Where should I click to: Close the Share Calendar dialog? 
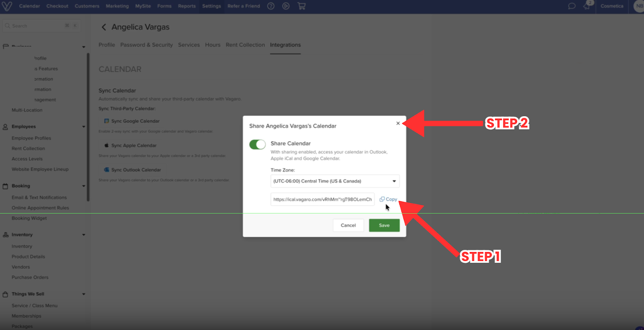[398, 123]
